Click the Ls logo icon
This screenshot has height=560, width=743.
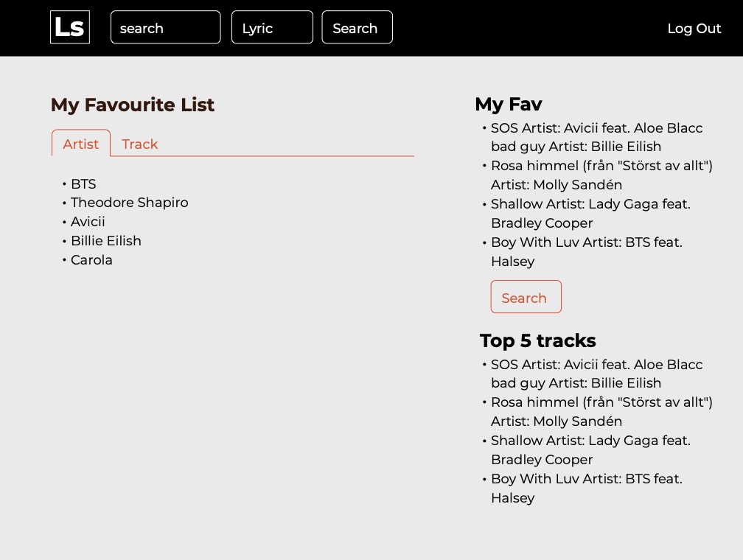(69, 27)
